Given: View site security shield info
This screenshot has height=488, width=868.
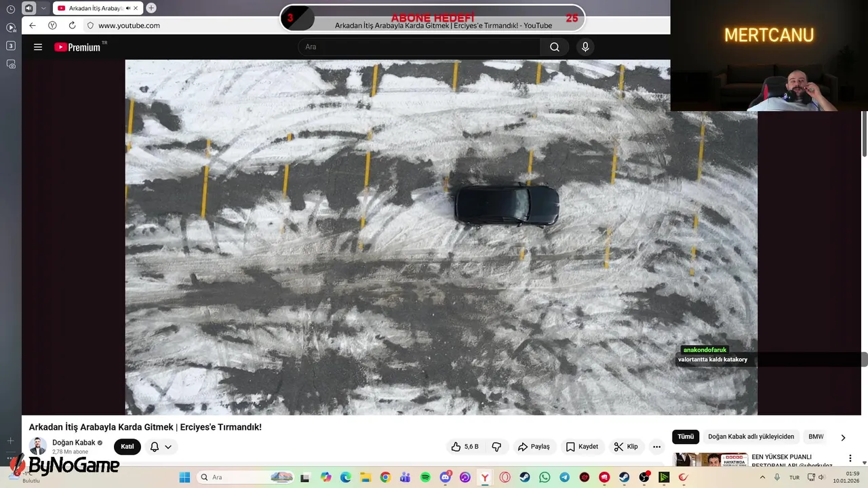Looking at the screenshot, I should [x=90, y=25].
